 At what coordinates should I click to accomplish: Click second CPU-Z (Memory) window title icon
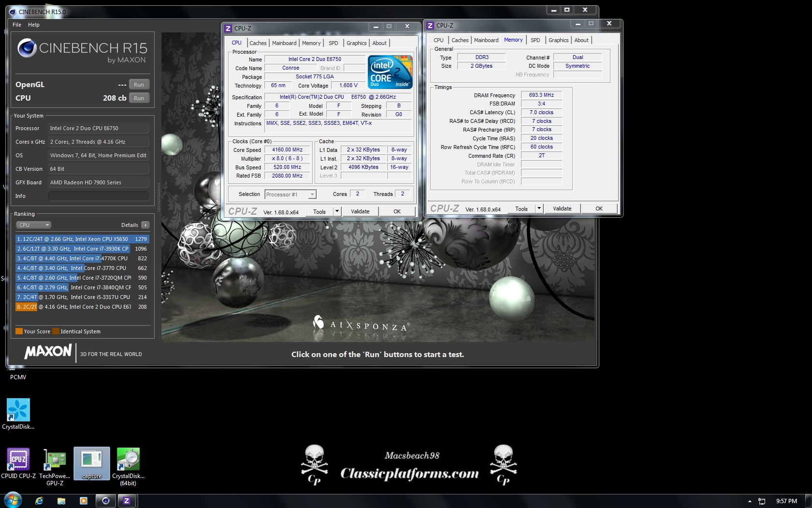(x=430, y=25)
